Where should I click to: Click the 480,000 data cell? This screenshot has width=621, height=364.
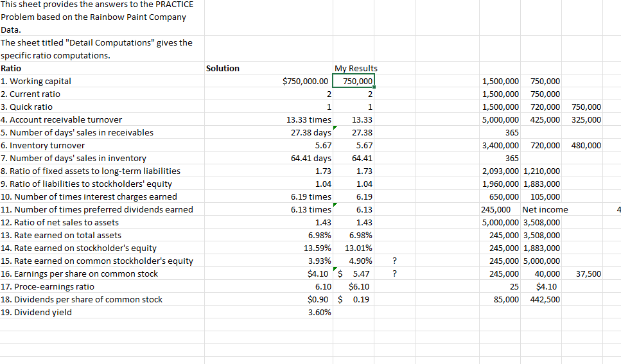[582, 145]
